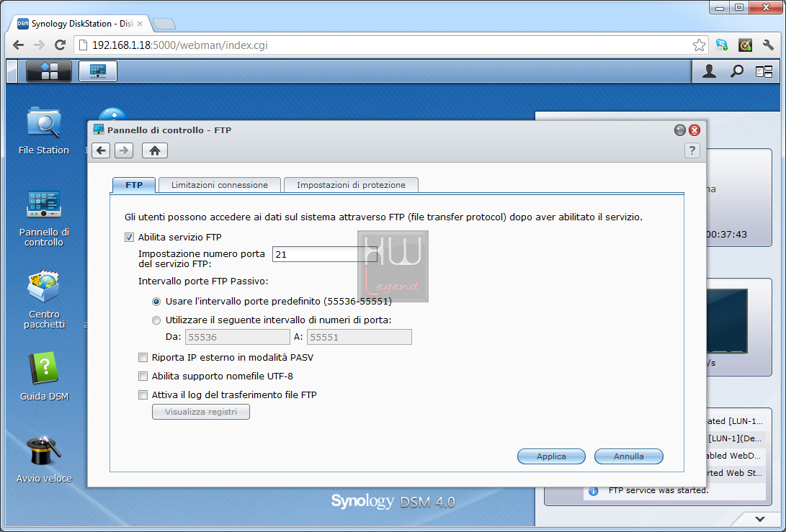Click the left taskbar edge handle
This screenshot has width=786, height=532.
[12, 71]
